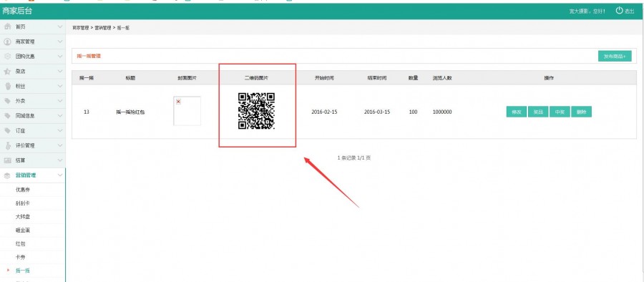
Task: Click the 营销管理 layers icon
Action: [7, 175]
